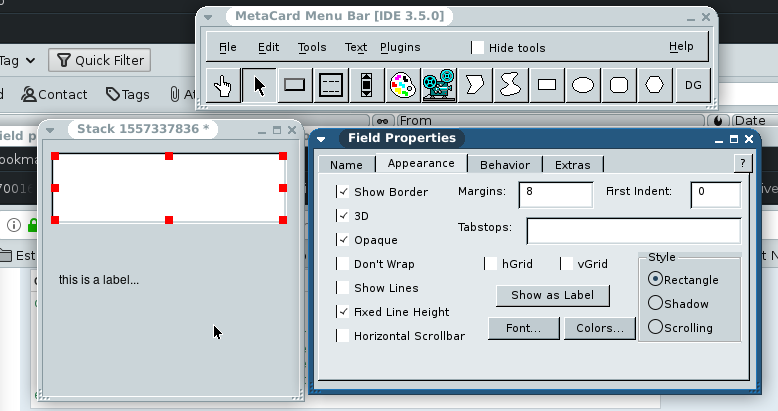Select the Field creation tool

(x=331, y=85)
